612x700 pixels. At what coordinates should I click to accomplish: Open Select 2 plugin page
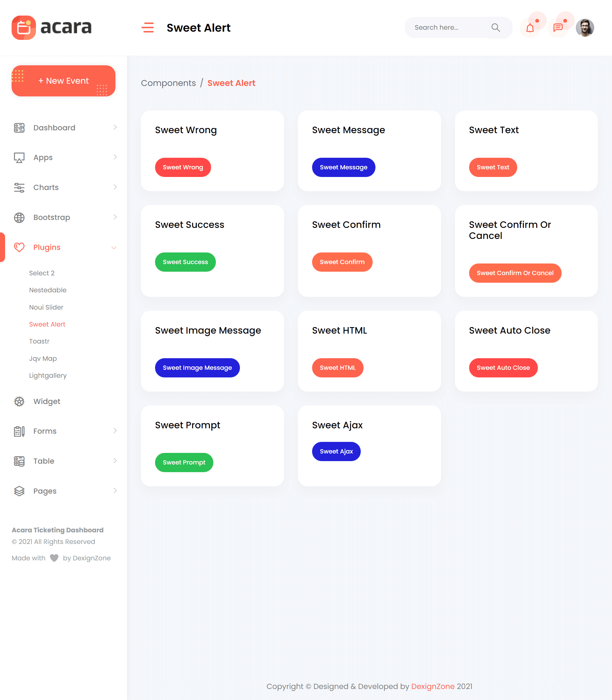42,273
